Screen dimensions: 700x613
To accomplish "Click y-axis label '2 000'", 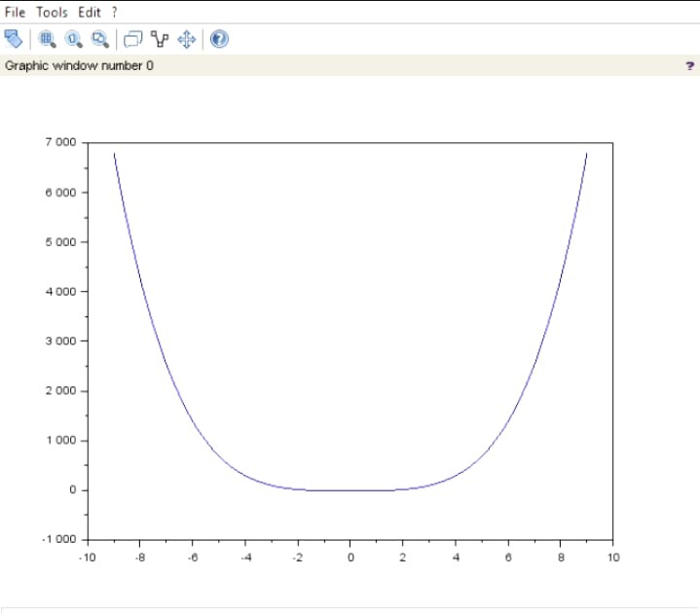I will [x=60, y=390].
